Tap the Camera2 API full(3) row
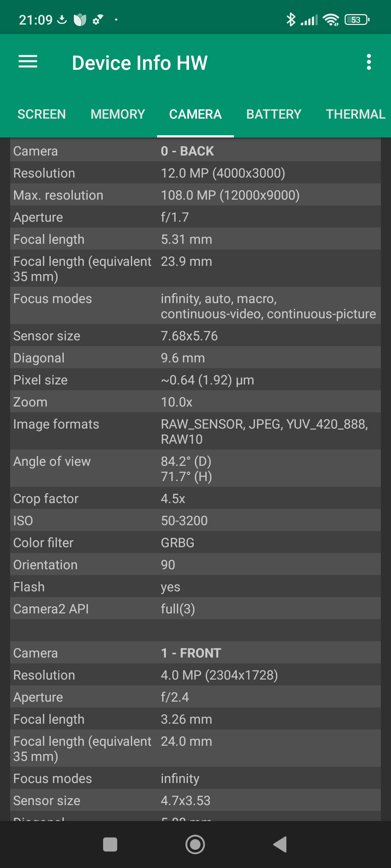Image resolution: width=391 pixels, height=868 pixels. tap(195, 609)
